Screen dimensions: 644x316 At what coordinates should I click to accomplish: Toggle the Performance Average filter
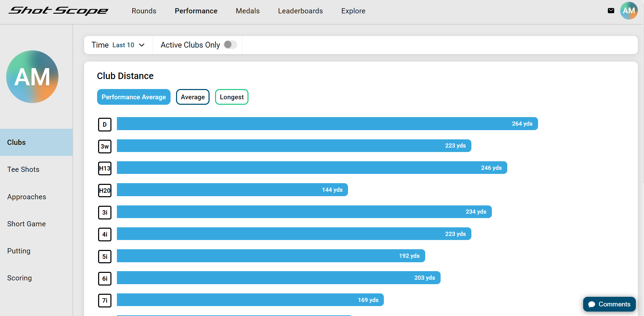point(134,97)
